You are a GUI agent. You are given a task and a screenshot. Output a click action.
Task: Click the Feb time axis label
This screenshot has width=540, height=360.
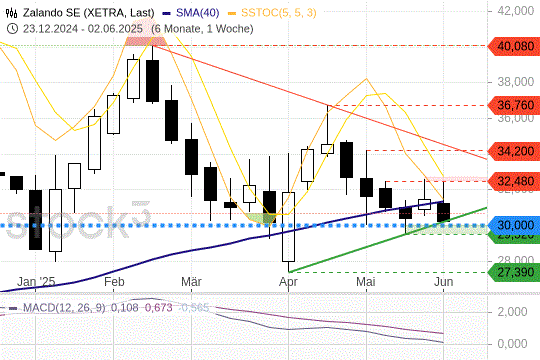(x=114, y=282)
